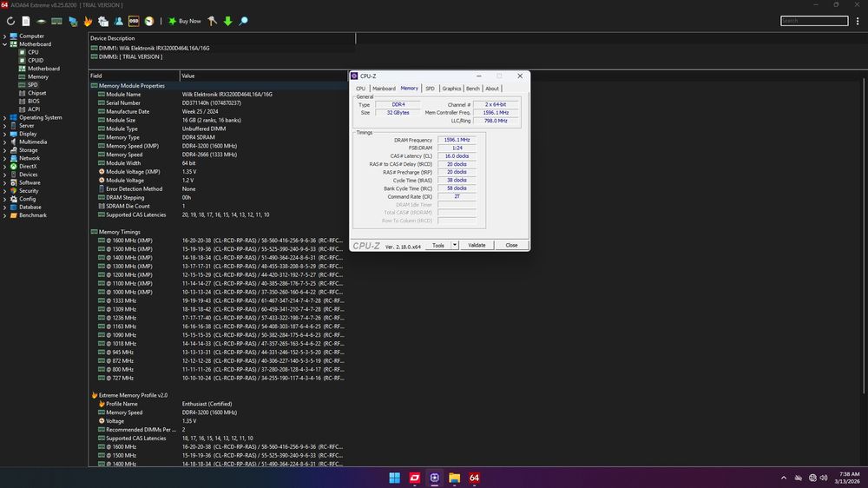Select the Module Name row
The image size is (868, 488).
(218, 94)
